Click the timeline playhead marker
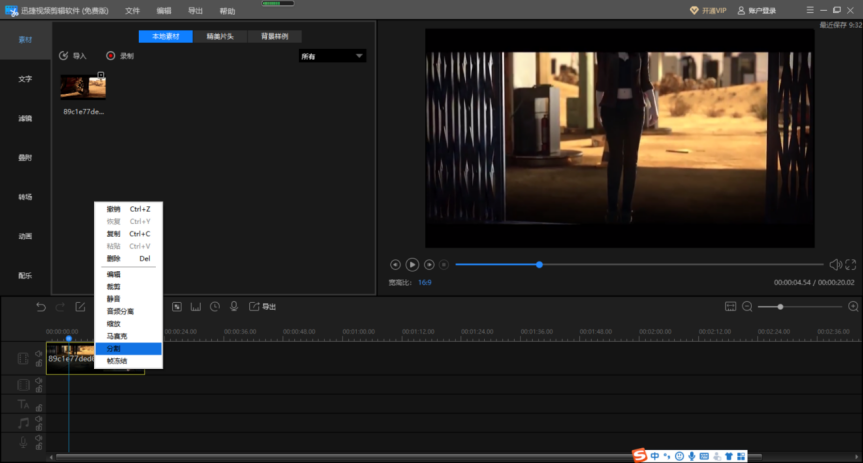Screen dimensions: 863x463 pyautogui.click(x=69, y=339)
